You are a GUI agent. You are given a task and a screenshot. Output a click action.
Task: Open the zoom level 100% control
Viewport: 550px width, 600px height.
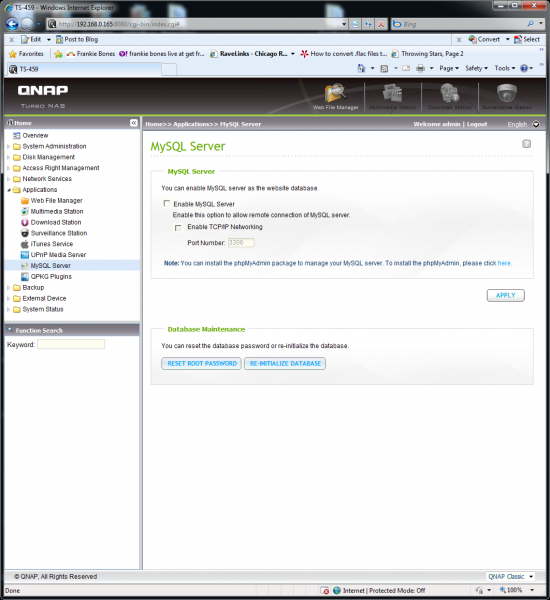pyautogui.click(x=517, y=590)
